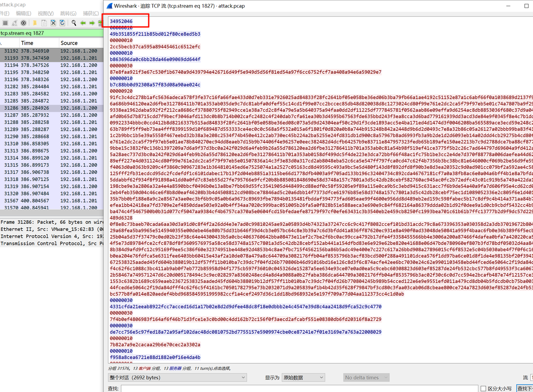Open the 编辑(E) menu
The height and width of the screenshot is (392, 533).
click(x=23, y=13)
